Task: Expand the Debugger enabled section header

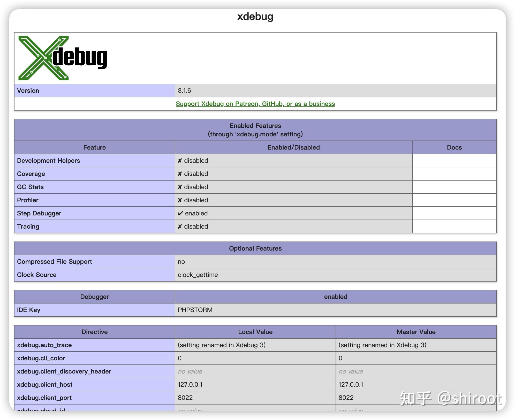Action: (335, 297)
